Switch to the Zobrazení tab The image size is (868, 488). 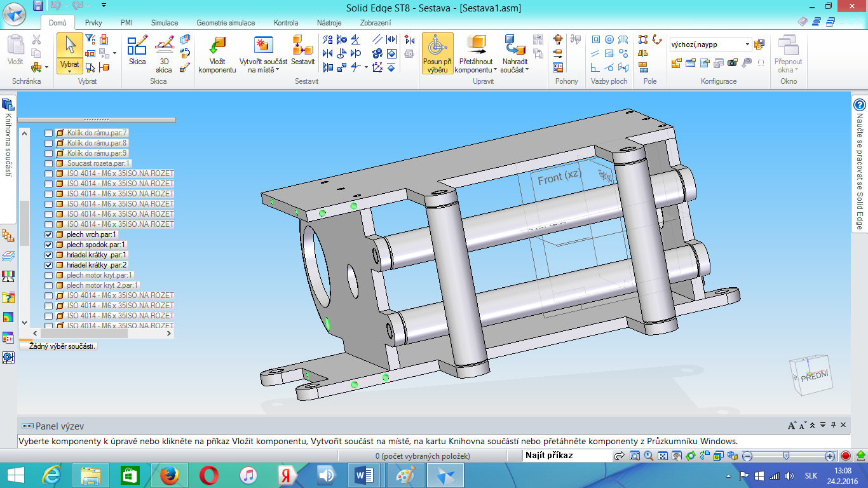pos(376,23)
